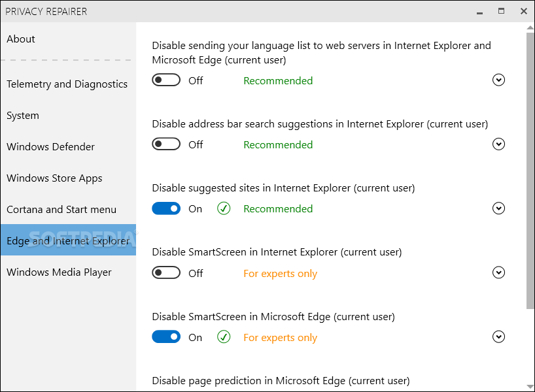Click the vertical scrollbar thumb

pos(530,171)
